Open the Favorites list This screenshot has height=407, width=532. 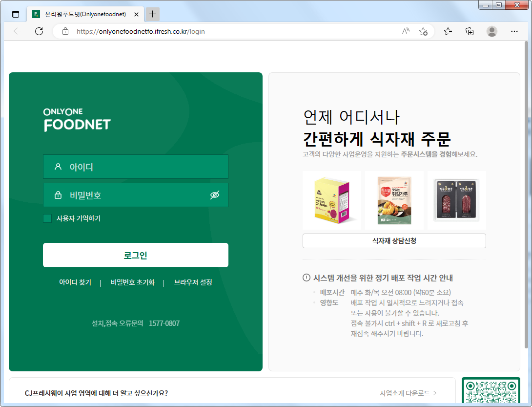[x=448, y=32]
